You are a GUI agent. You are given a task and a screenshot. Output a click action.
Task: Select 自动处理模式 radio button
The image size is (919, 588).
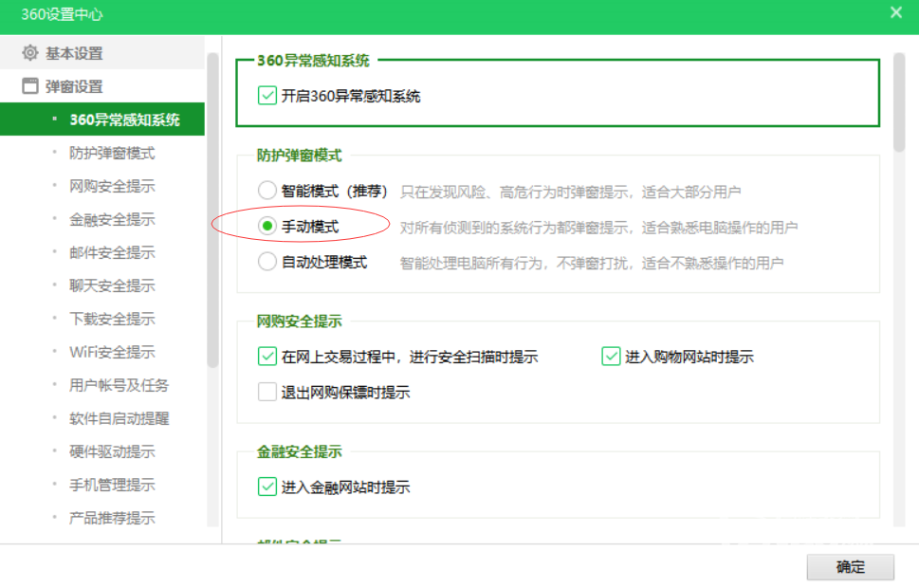point(267,262)
